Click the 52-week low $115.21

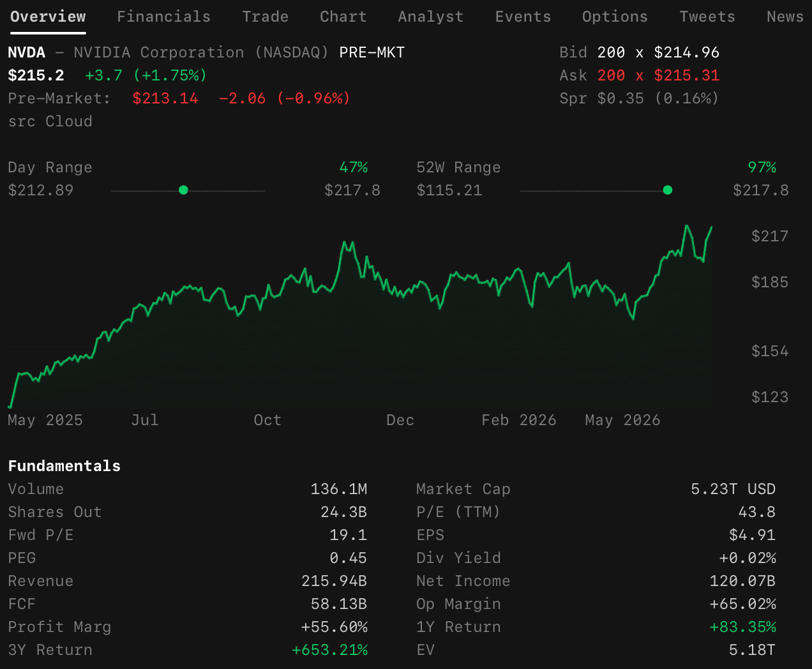tap(449, 190)
